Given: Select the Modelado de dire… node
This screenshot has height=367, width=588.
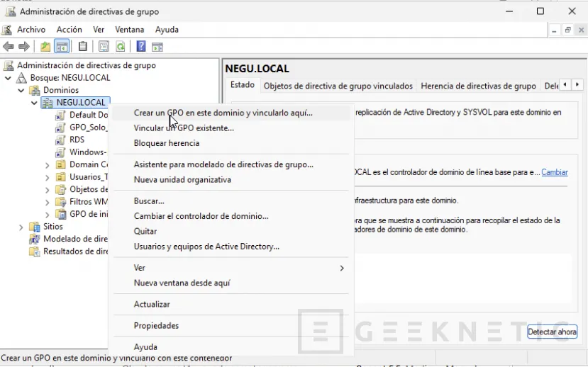Looking at the screenshot, I should pos(75,239).
